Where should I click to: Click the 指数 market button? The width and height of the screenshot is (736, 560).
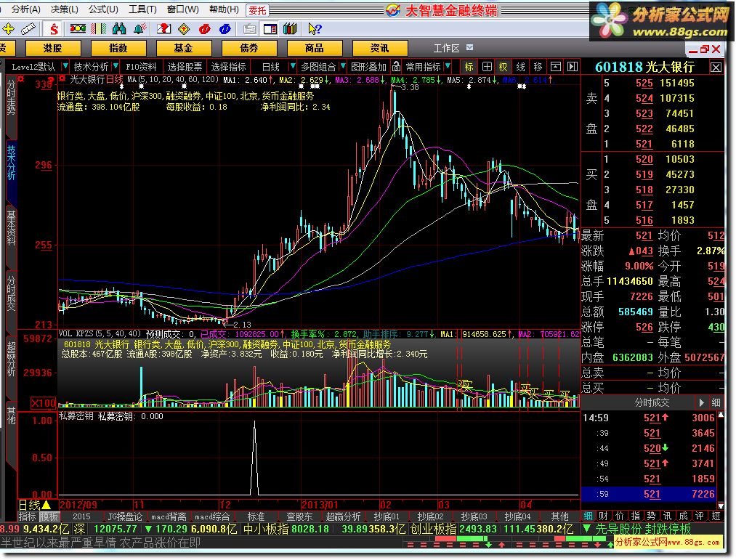click(118, 48)
